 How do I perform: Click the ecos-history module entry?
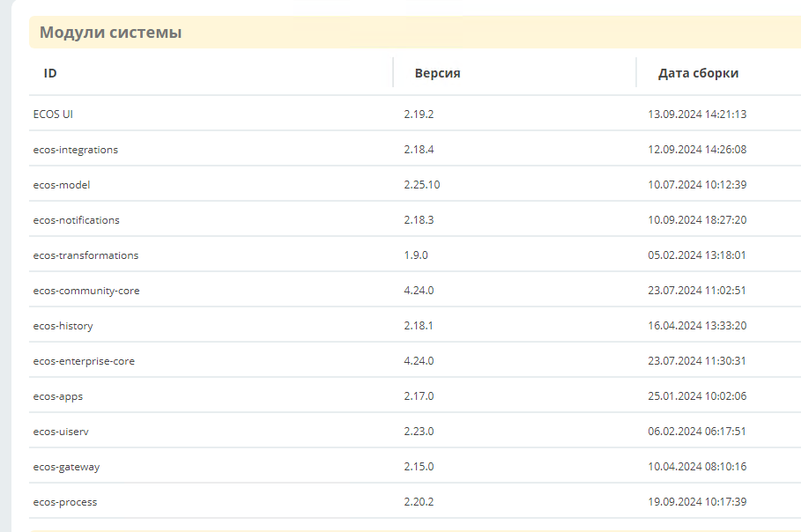[63, 326]
